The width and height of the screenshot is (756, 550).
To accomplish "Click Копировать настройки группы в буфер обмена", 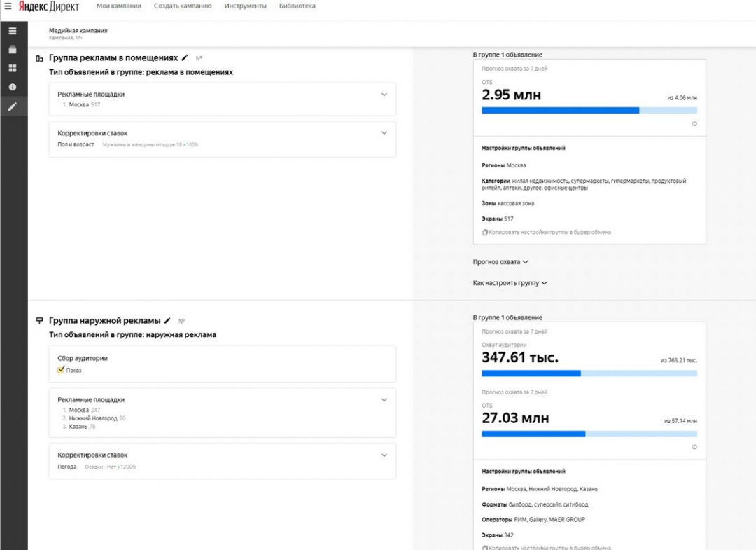I will tap(549, 232).
